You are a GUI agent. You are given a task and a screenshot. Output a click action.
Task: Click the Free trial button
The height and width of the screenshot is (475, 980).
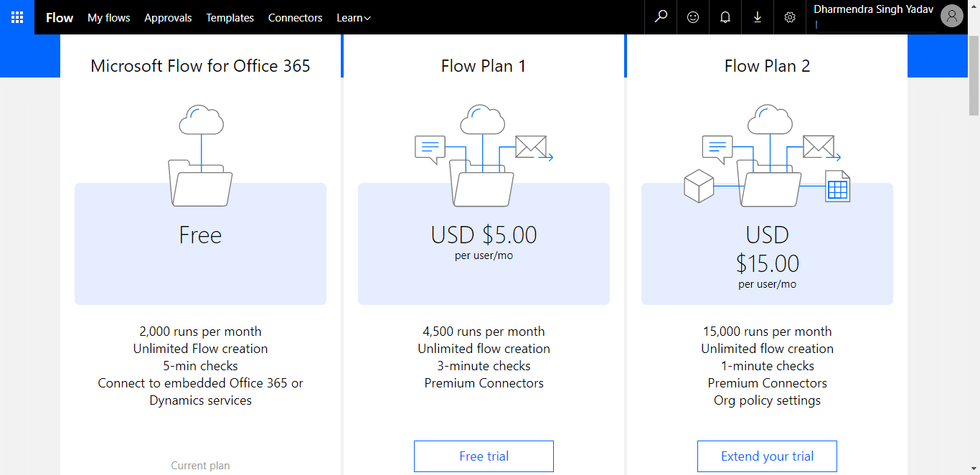click(x=484, y=456)
